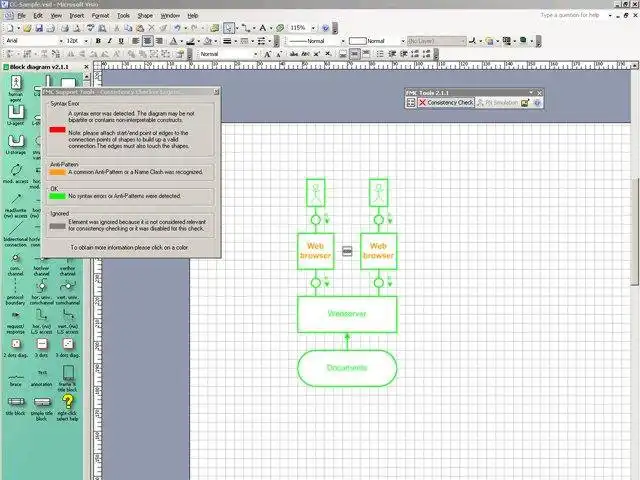
Task: Select the protocol boundary stencil shape
Action: point(16,291)
